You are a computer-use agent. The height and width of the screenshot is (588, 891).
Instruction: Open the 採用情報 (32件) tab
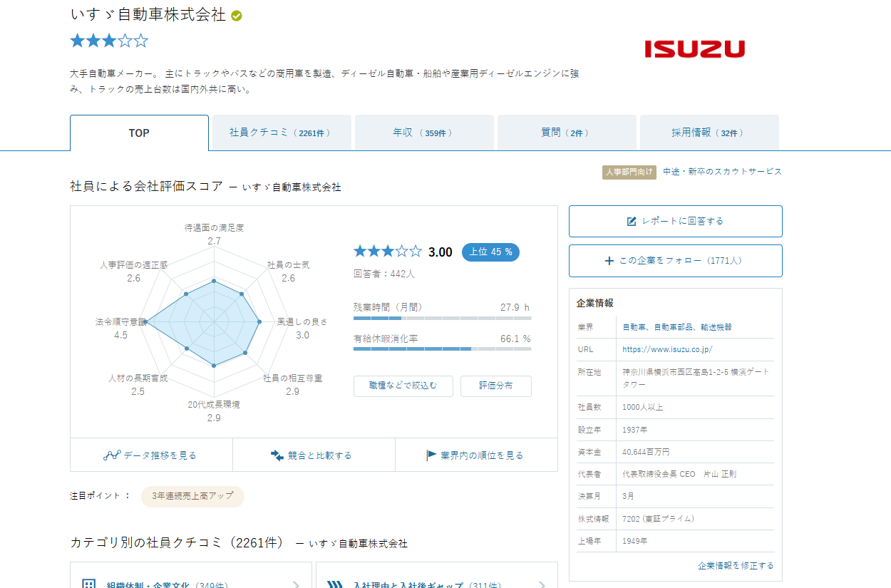point(709,133)
